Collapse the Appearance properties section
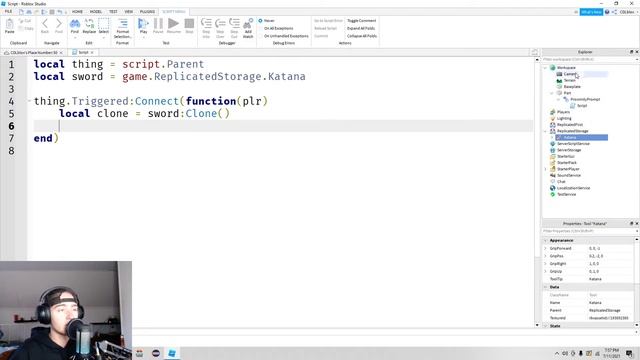The width and height of the screenshot is (640, 360). tap(545, 240)
